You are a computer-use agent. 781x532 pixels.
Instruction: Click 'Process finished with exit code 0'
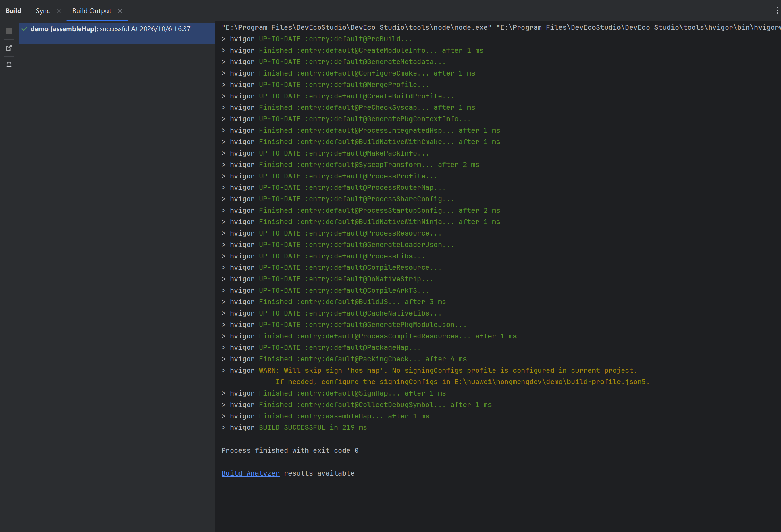pos(290,450)
